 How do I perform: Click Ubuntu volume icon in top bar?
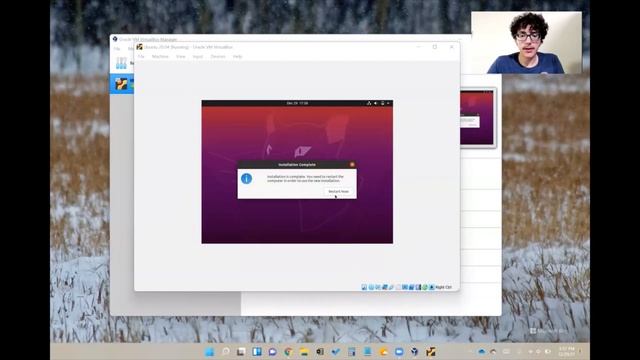pyautogui.click(x=376, y=103)
